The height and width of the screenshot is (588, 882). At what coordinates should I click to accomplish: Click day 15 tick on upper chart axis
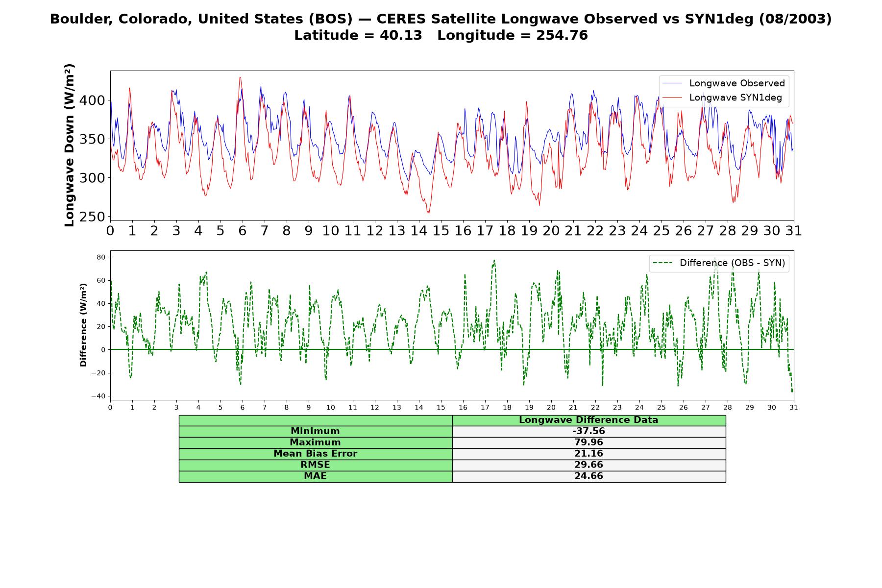point(441,230)
